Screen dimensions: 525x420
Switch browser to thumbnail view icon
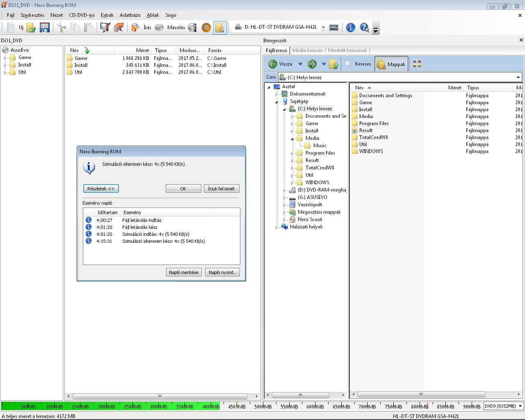tap(417, 64)
